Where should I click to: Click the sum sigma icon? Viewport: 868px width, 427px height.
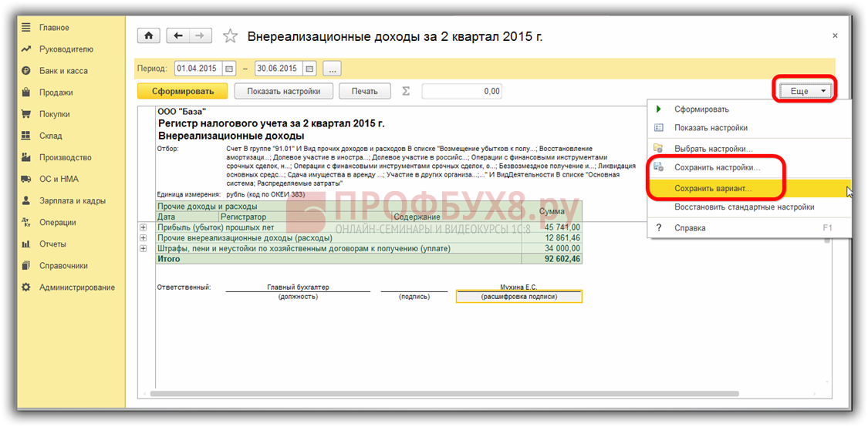coord(407,91)
